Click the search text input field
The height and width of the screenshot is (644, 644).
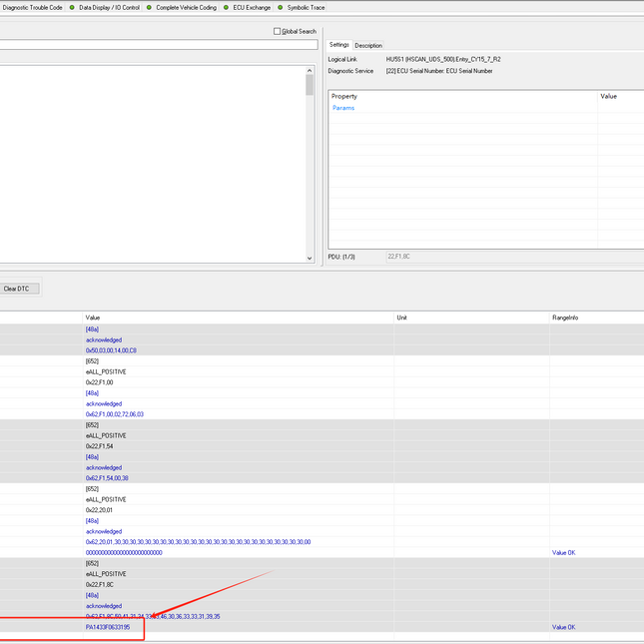(160, 45)
